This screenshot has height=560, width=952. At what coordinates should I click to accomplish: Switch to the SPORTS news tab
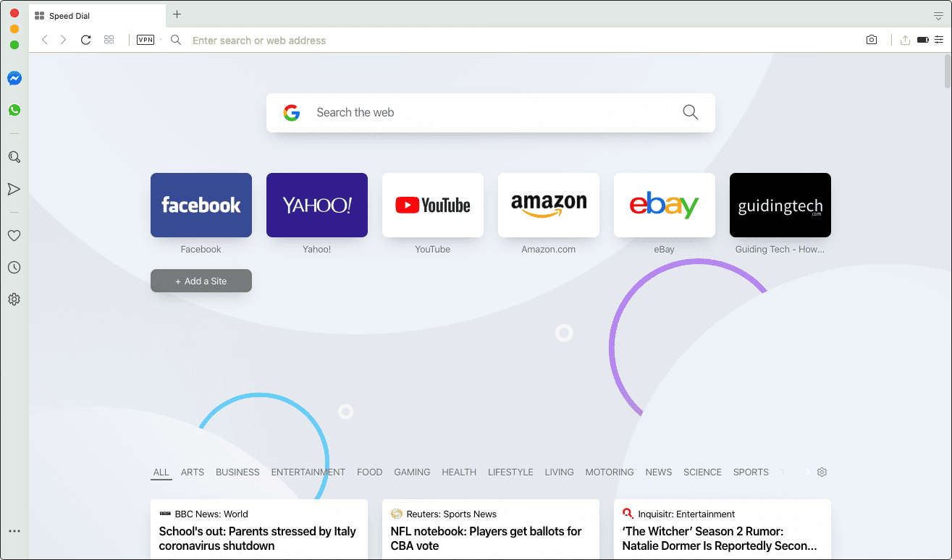tap(751, 472)
